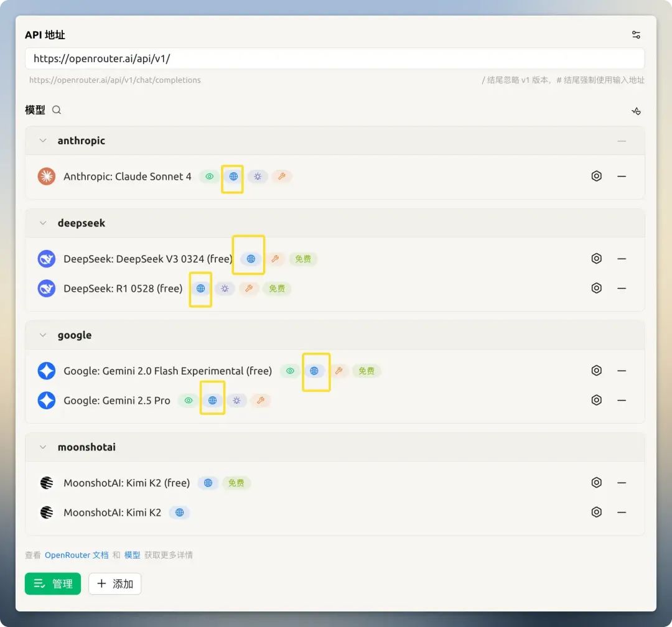Click the chat/completions preview URL text
672x627 pixels.
[115, 80]
